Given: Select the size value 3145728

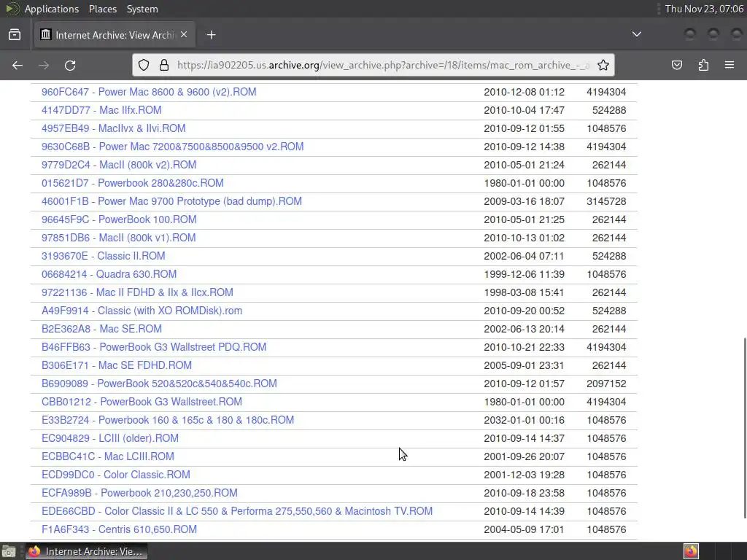Looking at the screenshot, I should click(606, 201).
